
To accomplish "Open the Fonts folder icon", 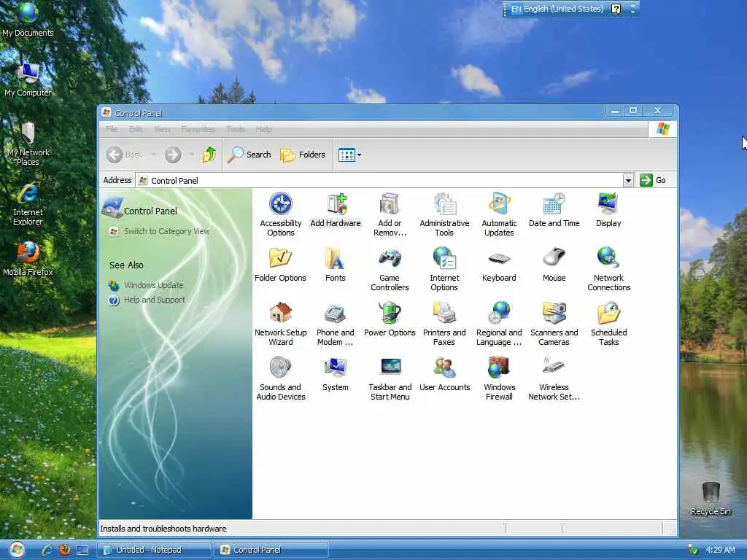I will pyautogui.click(x=336, y=264).
